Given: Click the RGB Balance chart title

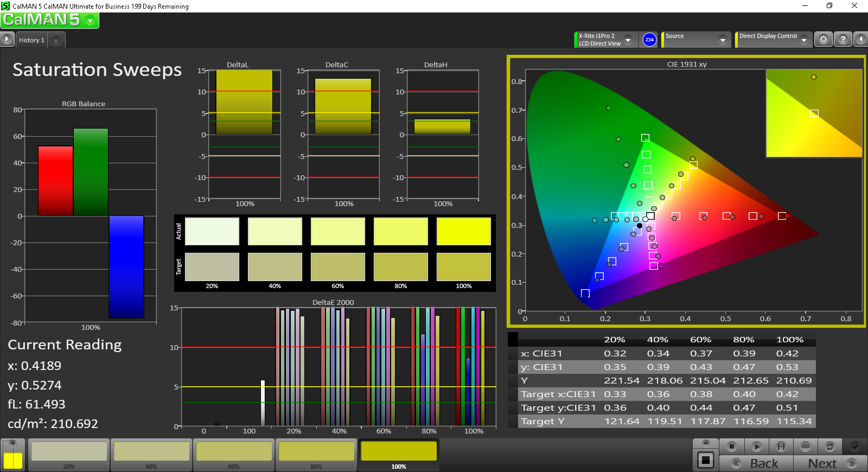Looking at the screenshot, I should (84, 104).
